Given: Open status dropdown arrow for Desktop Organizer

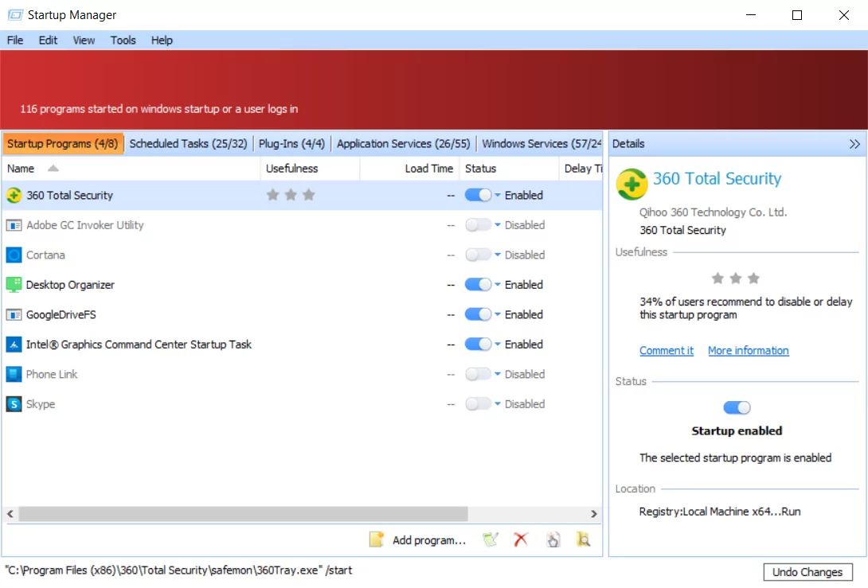Looking at the screenshot, I should click(498, 285).
